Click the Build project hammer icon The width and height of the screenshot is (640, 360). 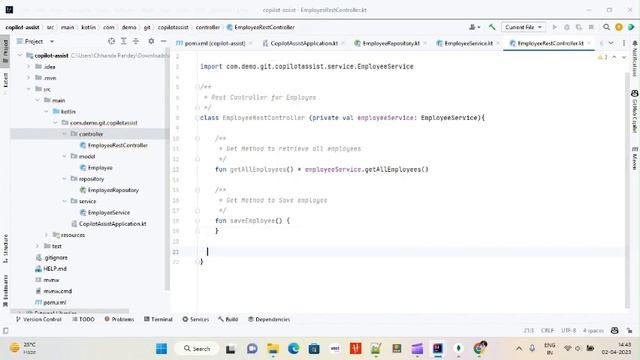492,27
